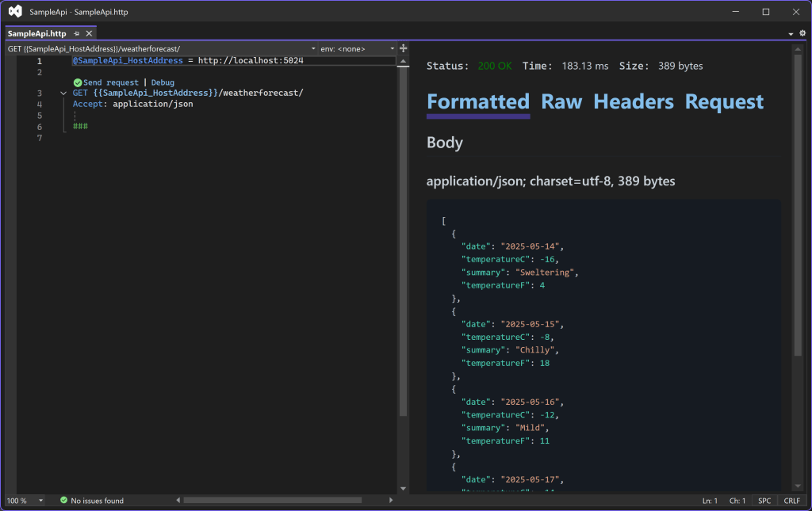Image resolution: width=812 pixels, height=511 pixels.
Task: Switch to the Raw response tab
Action: [x=561, y=101]
